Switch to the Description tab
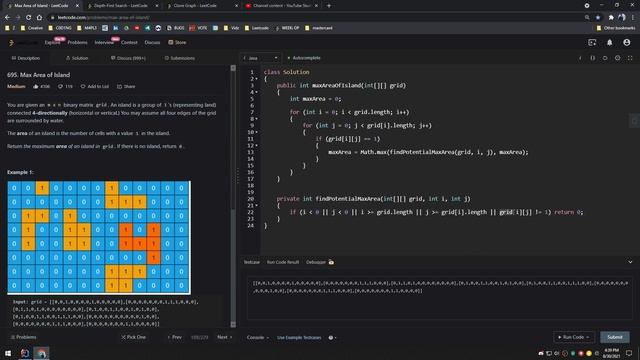The height and width of the screenshot is (360, 640). coord(26,58)
